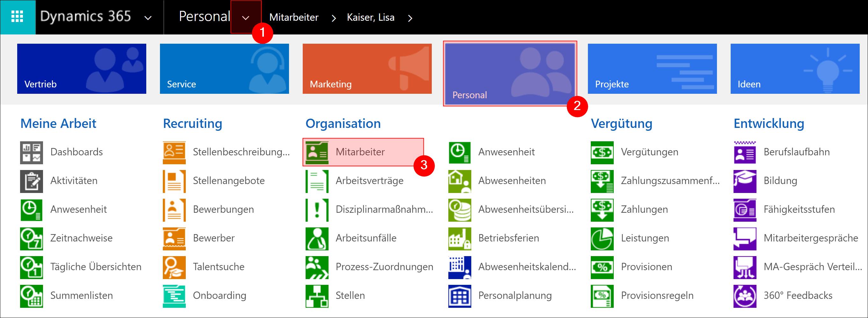
Task: Open the Abwesenheiten icon
Action: pyautogui.click(x=459, y=181)
